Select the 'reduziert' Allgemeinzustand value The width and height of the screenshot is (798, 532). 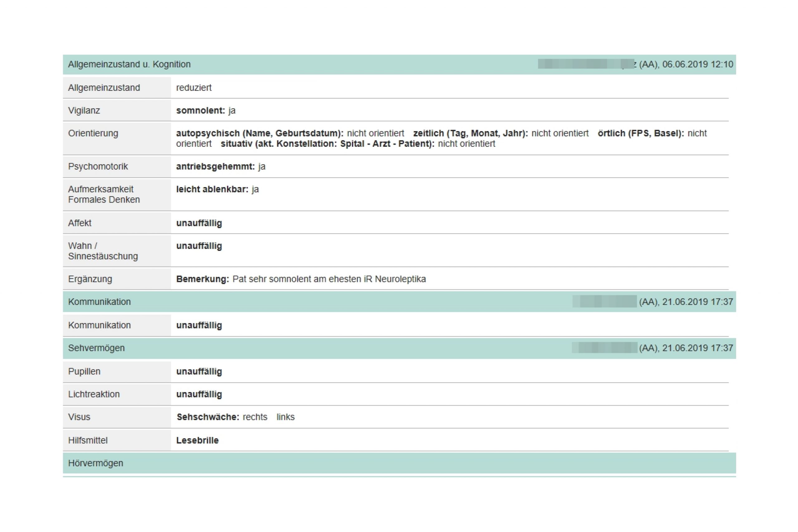point(194,88)
